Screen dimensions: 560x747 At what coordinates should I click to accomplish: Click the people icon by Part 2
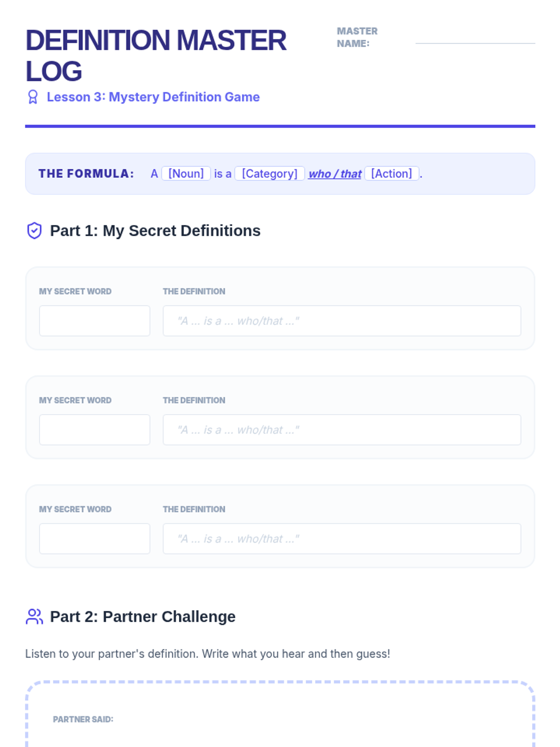[35, 616]
